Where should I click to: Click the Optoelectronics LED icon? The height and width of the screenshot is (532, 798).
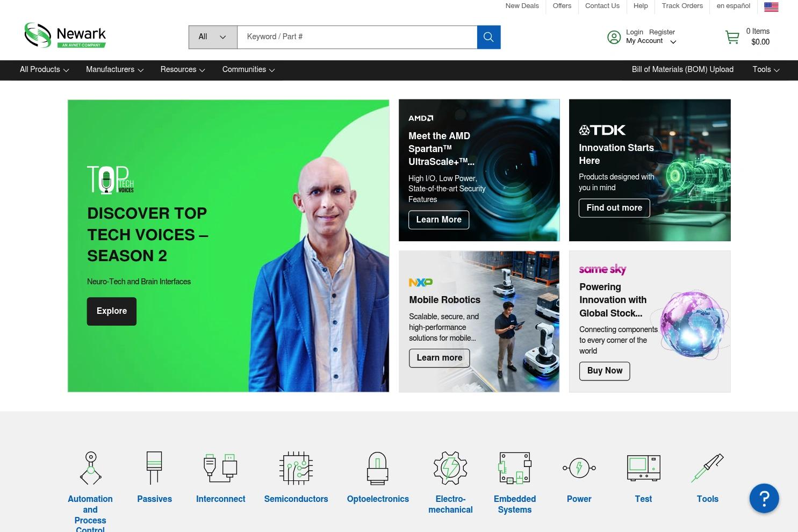click(378, 468)
